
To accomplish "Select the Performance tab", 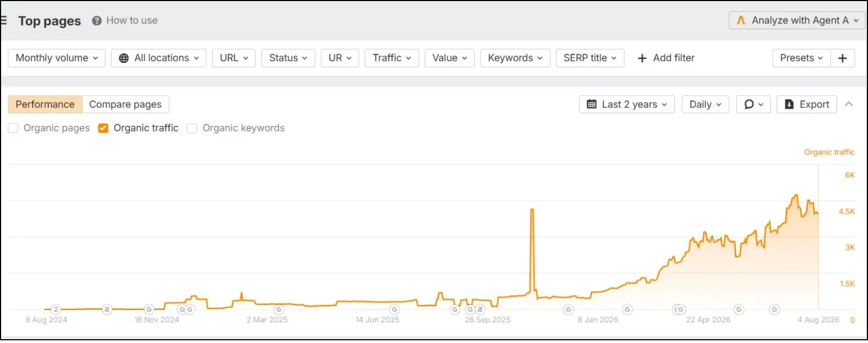I will tap(45, 104).
